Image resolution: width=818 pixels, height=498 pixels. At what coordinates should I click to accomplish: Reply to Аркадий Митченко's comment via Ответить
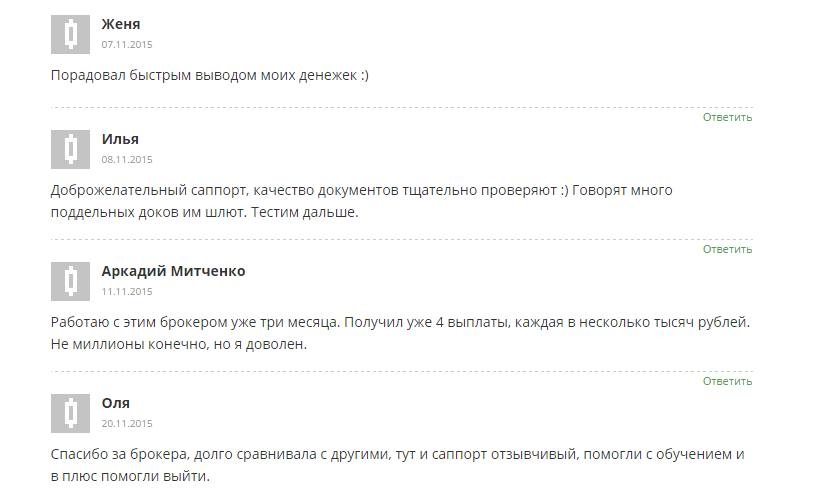[x=727, y=381]
